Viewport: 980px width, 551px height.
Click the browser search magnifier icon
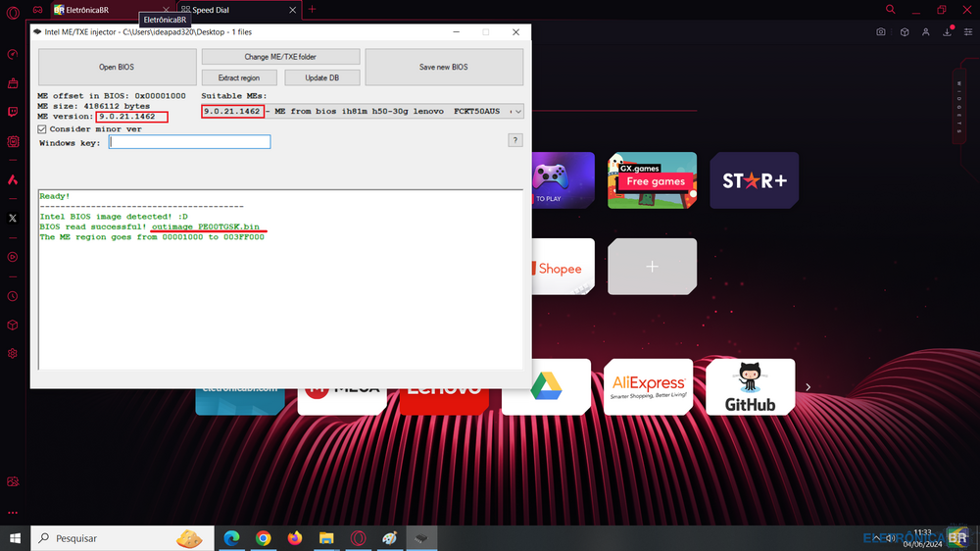[x=890, y=9]
